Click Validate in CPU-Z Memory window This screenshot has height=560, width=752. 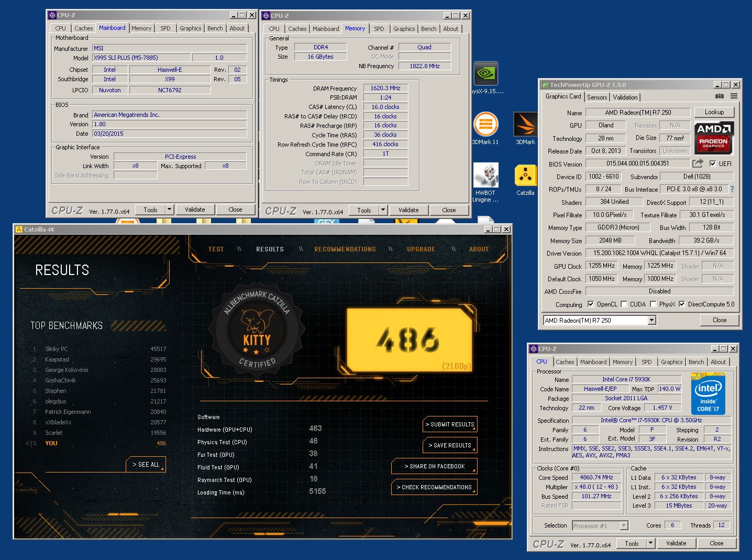pyautogui.click(x=408, y=210)
